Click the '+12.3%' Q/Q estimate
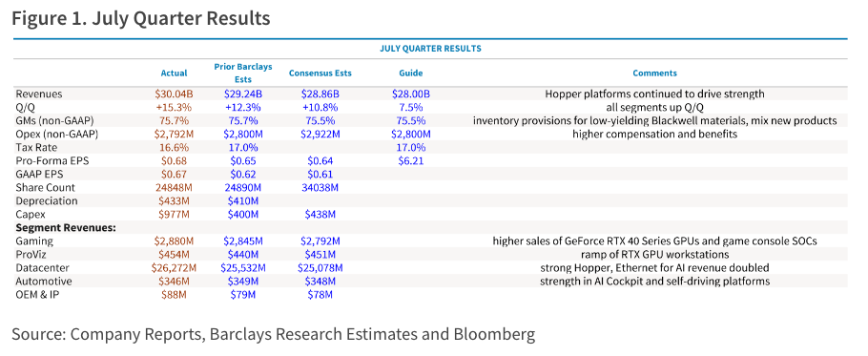Image resolution: width=868 pixels, height=356 pixels. (x=243, y=108)
